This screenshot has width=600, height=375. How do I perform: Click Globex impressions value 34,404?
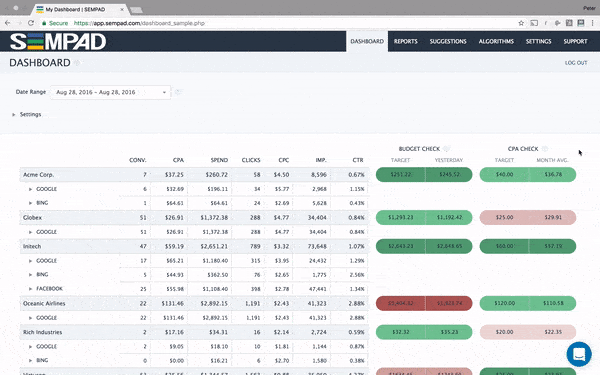[317, 217]
